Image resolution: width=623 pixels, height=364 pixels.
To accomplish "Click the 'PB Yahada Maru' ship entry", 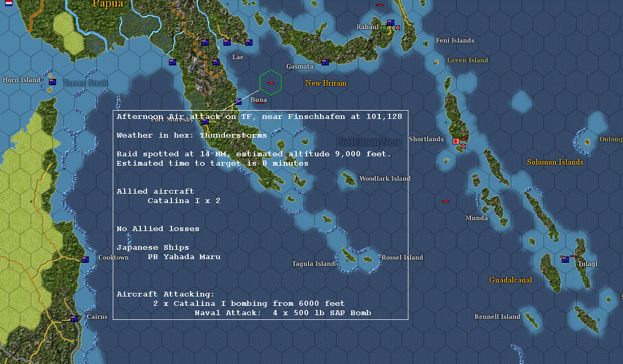I will (184, 257).
